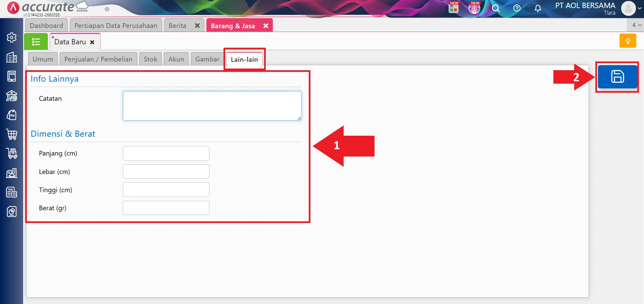Select the Lain-lain tab
Viewport: 644px width, 304px height.
[244, 59]
